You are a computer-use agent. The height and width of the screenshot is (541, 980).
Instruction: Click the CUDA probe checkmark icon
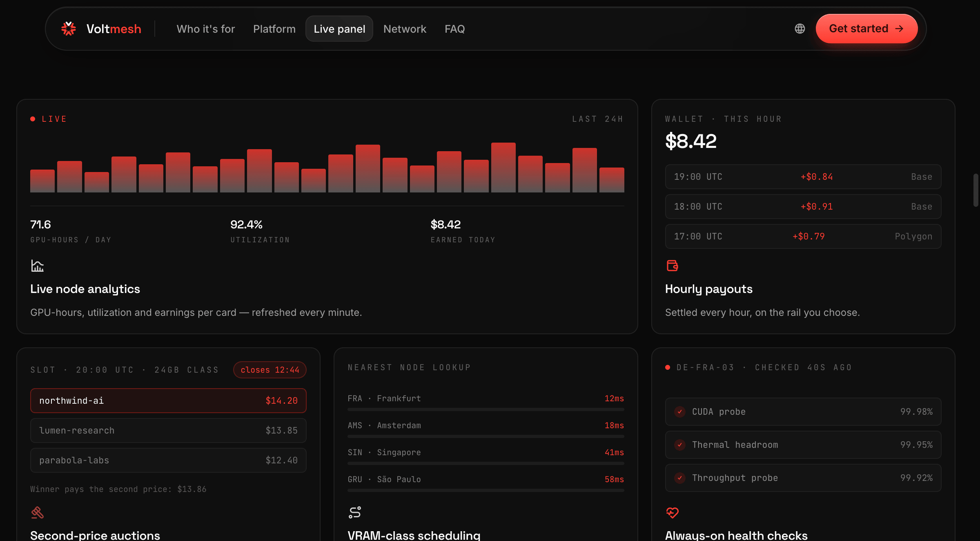point(680,412)
